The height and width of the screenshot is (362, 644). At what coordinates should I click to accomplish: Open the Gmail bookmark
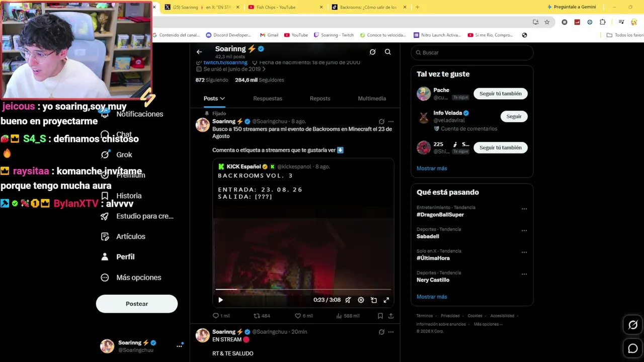pos(269,35)
